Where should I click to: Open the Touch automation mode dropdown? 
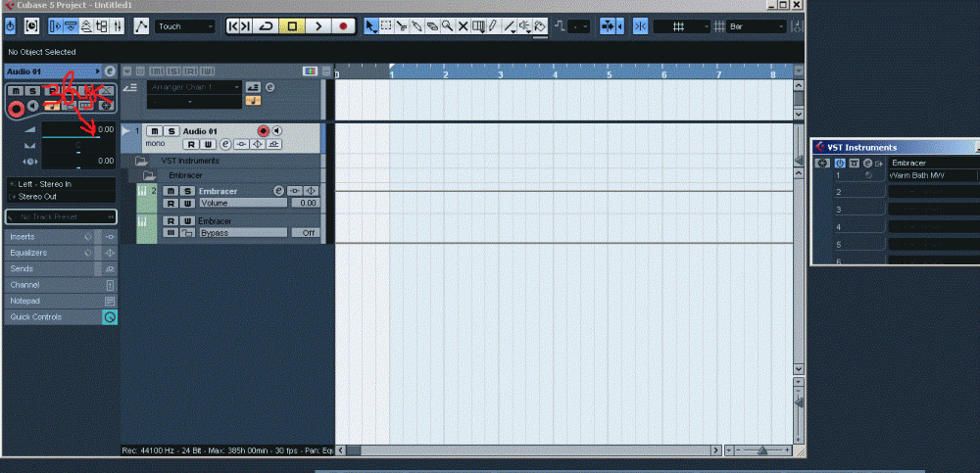tap(185, 26)
